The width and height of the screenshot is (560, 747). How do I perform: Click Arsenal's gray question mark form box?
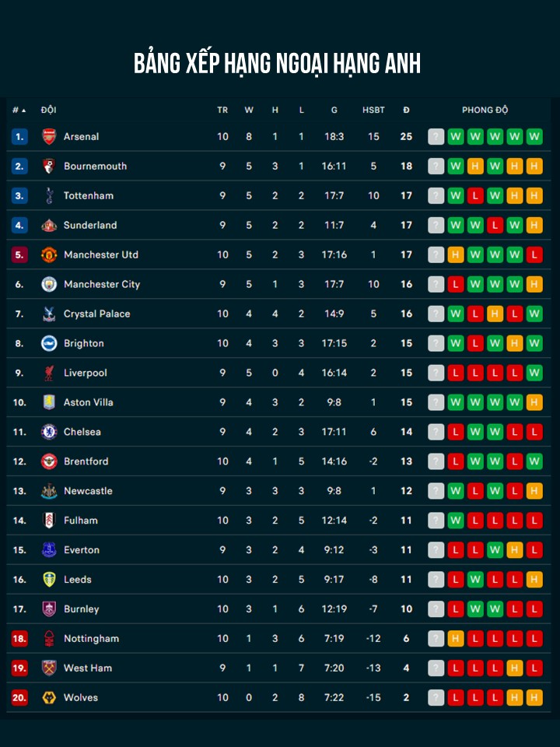click(436, 137)
